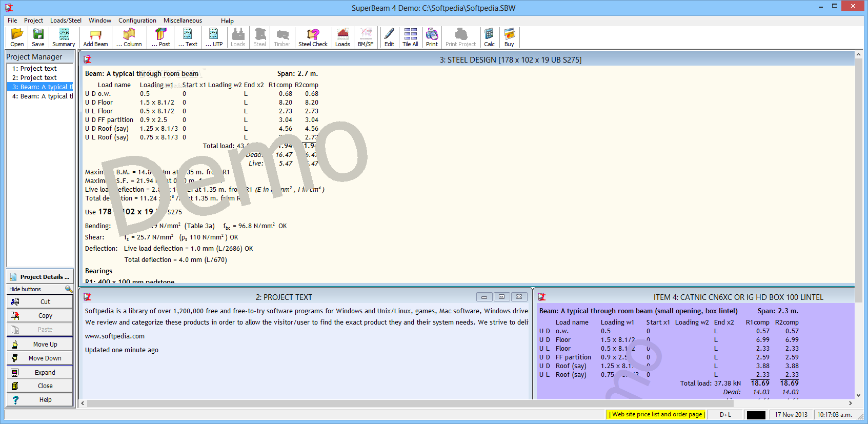Maximize the Project Text child window
The height and width of the screenshot is (424, 868).
501,297
